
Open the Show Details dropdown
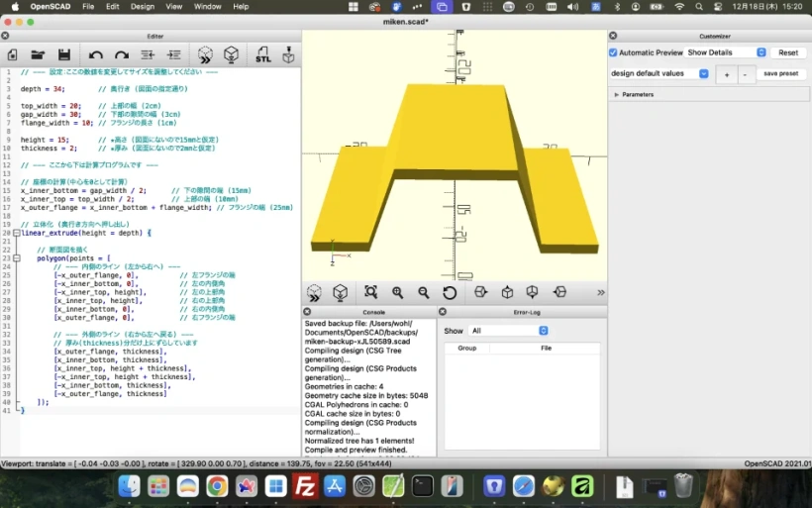(727, 52)
